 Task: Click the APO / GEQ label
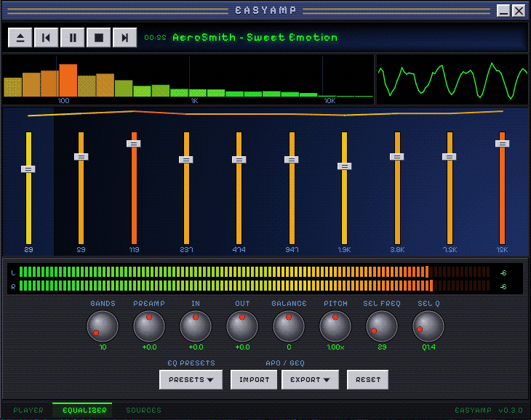[285, 363]
